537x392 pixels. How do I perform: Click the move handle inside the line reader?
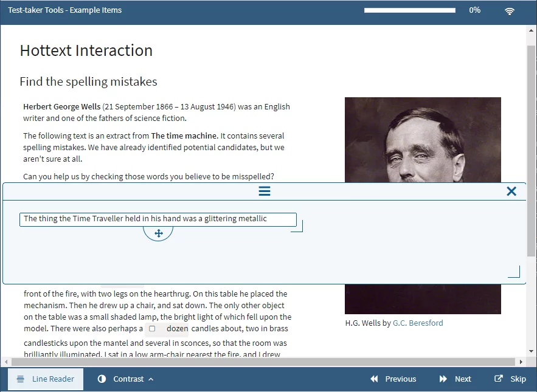tap(158, 233)
